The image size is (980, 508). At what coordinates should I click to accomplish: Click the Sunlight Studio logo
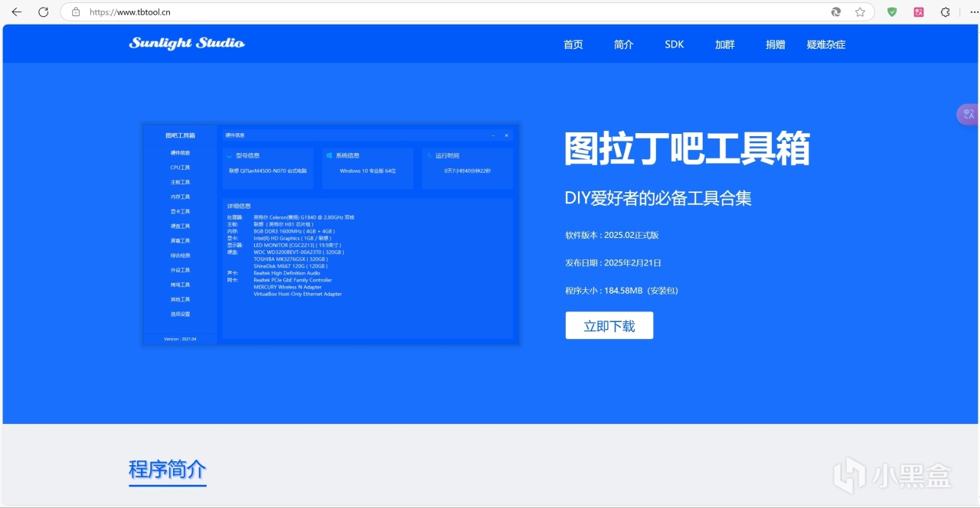187,44
